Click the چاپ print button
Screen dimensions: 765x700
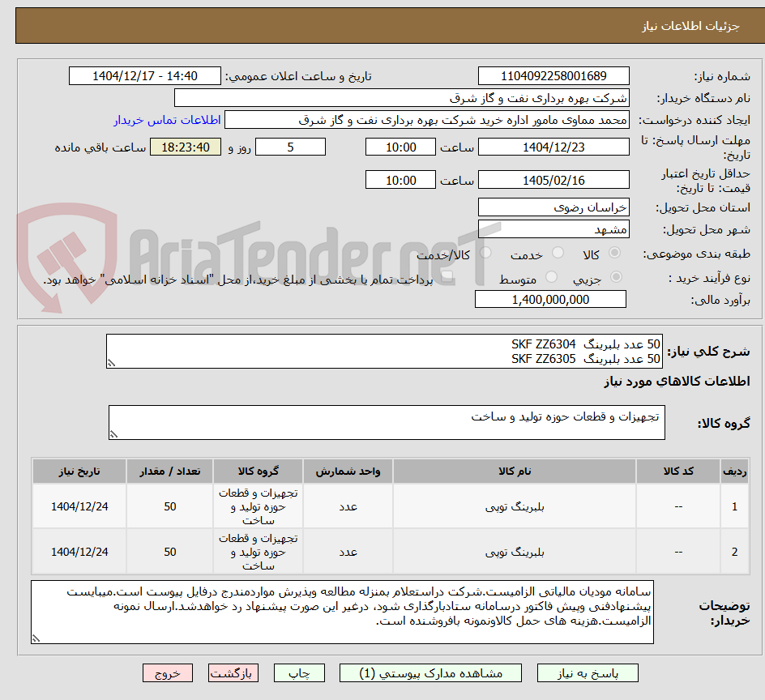point(299,673)
